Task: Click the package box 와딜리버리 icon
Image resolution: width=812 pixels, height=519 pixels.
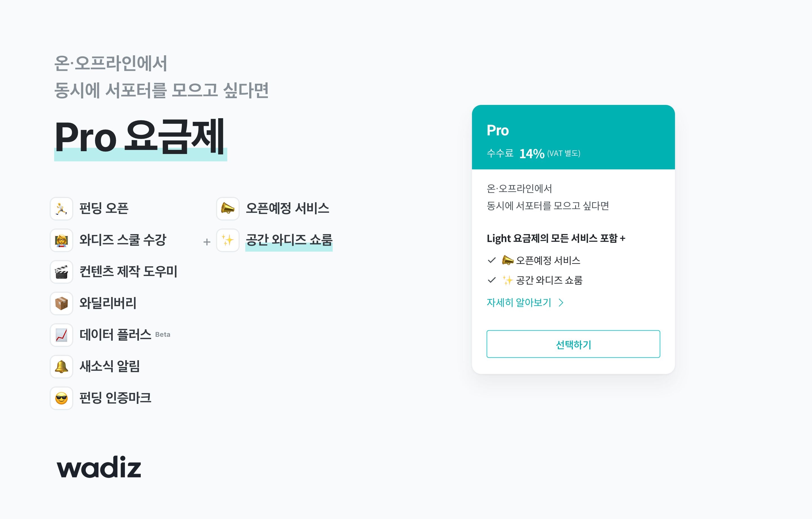Action: pyautogui.click(x=61, y=304)
